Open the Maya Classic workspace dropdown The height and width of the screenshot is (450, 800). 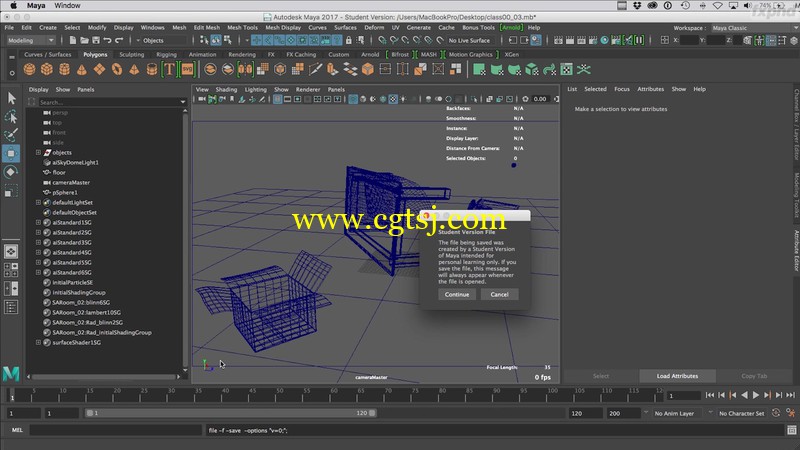[x=754, y=28]
